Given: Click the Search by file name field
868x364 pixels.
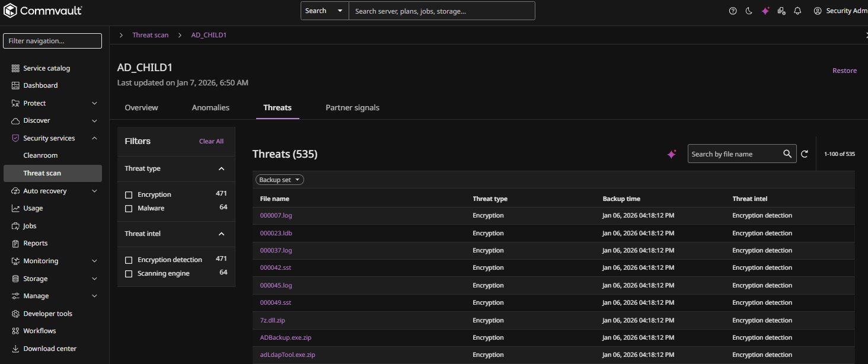Looking at the screenshot, I should pos(734,154).
